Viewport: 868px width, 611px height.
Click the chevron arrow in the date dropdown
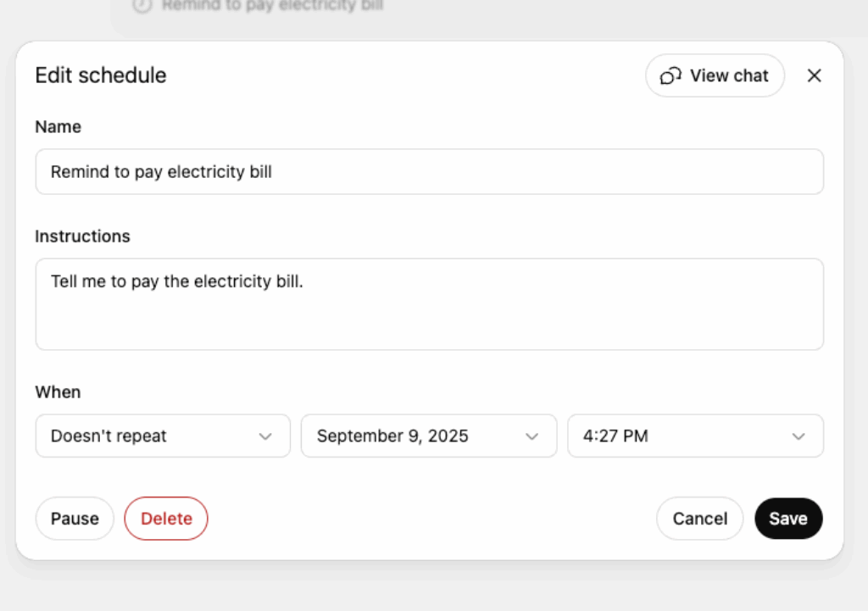tap(531, 436)
